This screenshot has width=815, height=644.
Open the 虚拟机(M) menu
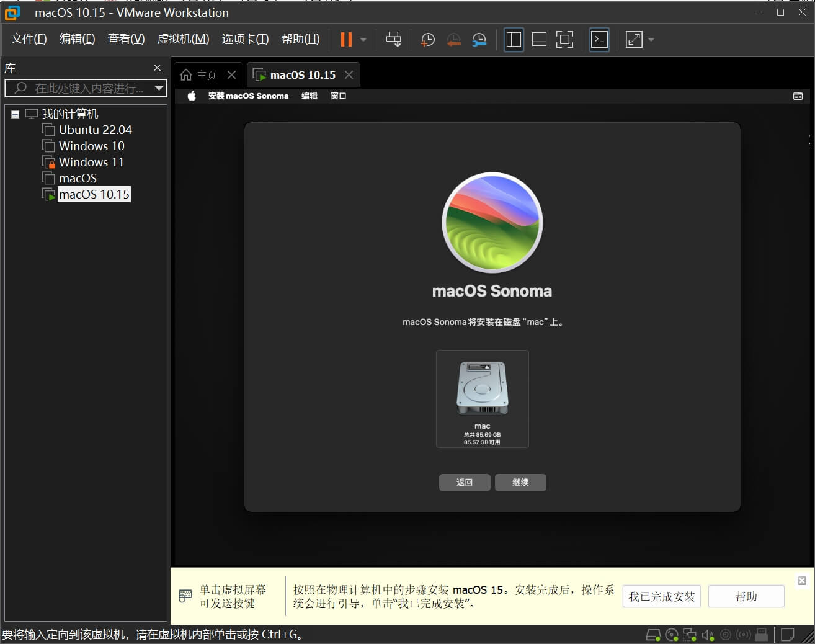183,39
